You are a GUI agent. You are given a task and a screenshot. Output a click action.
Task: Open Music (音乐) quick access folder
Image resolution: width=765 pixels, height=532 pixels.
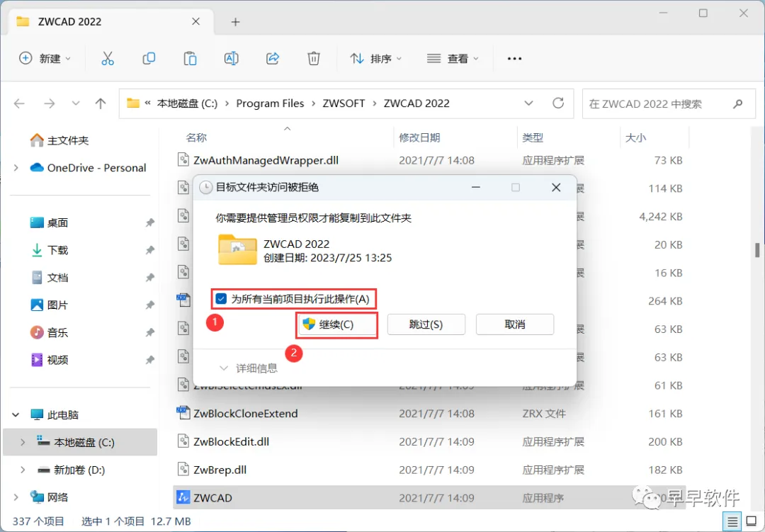[x=49, y=333]
